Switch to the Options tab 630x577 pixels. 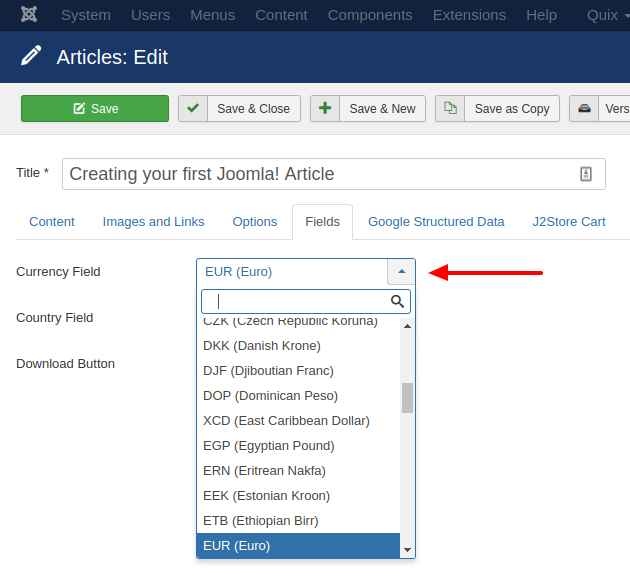(x=255, y=221)
